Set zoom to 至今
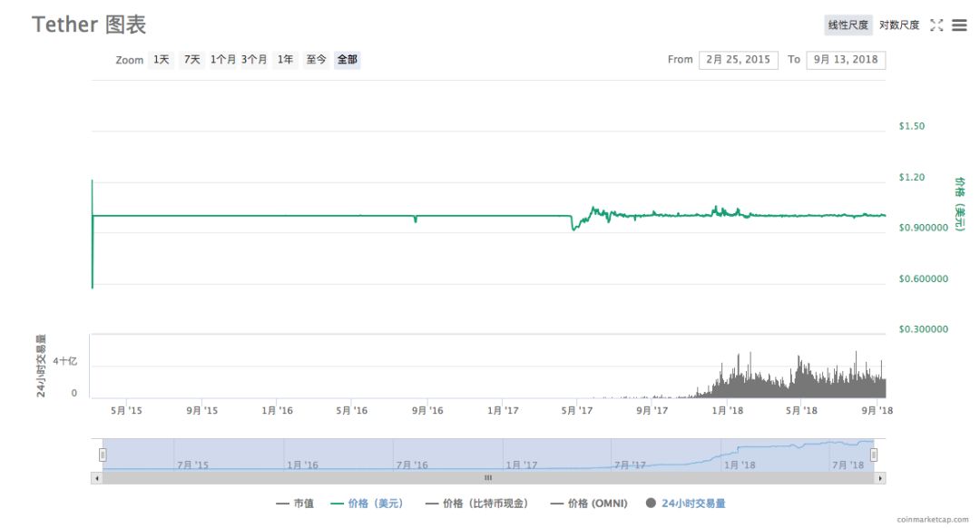The width and height of the screenshot is (980, 528). coord(316,59)
